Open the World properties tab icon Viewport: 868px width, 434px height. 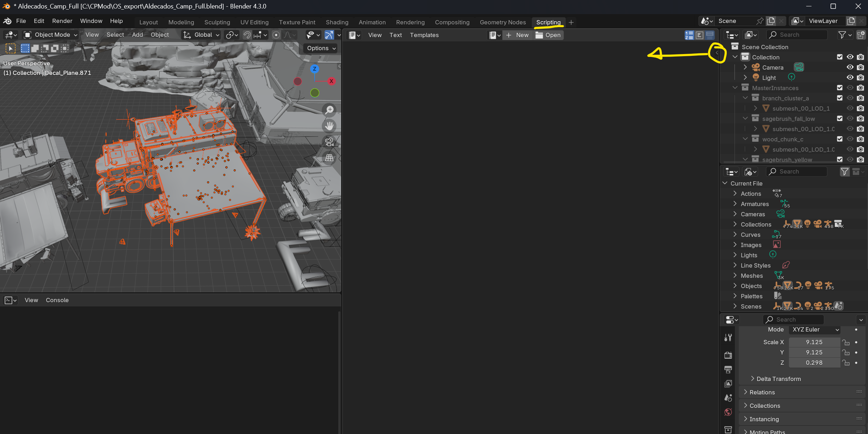(x=728, y=412)
